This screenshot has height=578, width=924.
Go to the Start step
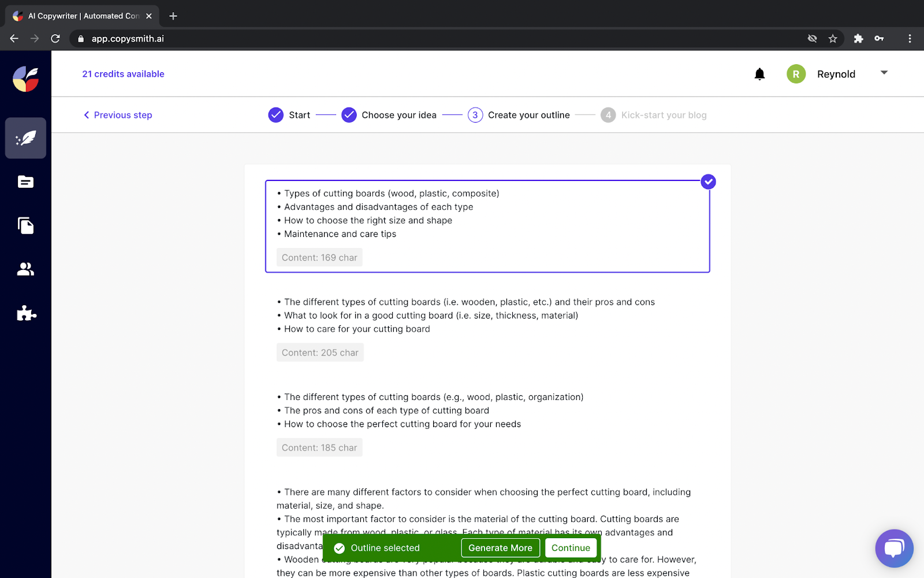289,115
